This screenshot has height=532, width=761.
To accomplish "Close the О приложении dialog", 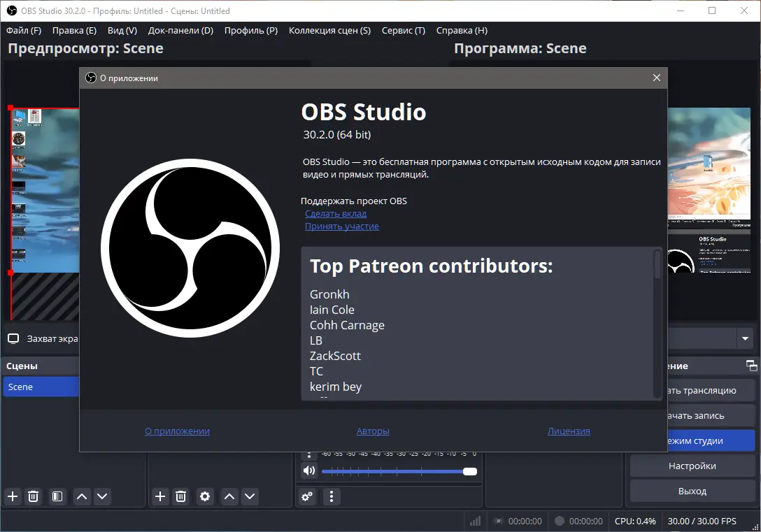I will click(x=657, y=78).
